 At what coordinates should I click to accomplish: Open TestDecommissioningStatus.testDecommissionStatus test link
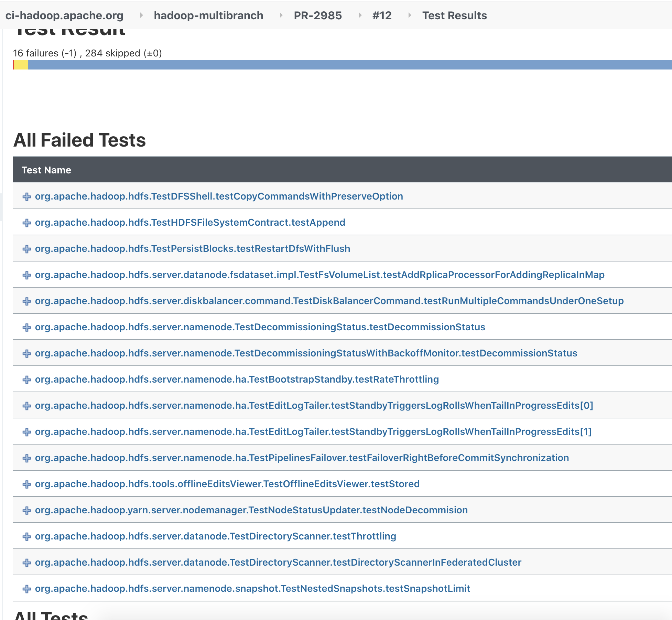click(260, 327)
